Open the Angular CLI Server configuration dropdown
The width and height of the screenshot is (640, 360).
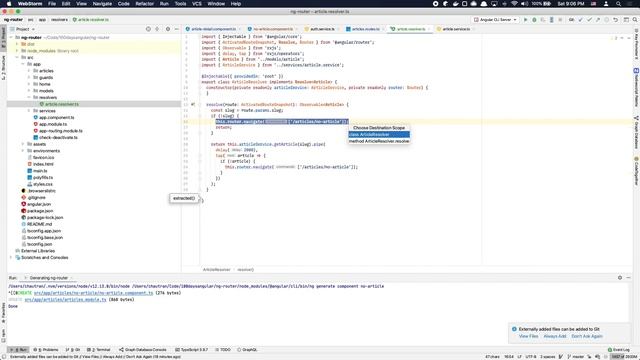tap(496, 20)
